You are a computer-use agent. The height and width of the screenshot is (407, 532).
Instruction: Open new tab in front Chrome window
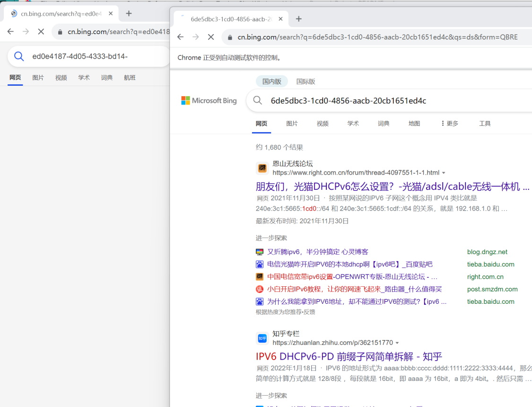(298, 19)
